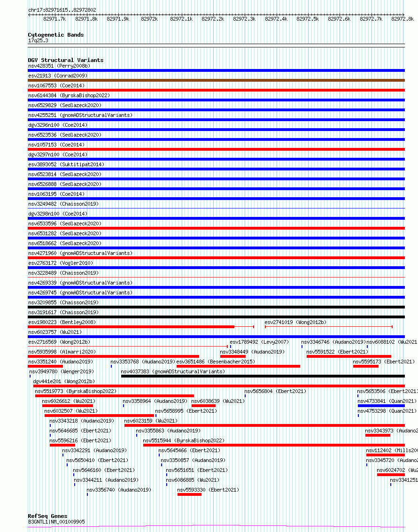This screenshot has width=418, height=532.
Task: Click nsv5515944 (ByrskaBishop2022) label
Action: tap(184, 440)
